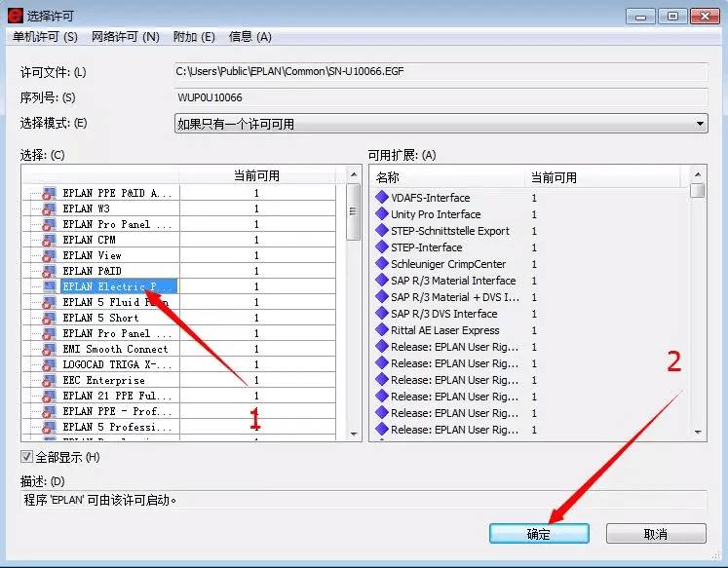Select the Rittal AE Laser Express text

pos(444,330)
